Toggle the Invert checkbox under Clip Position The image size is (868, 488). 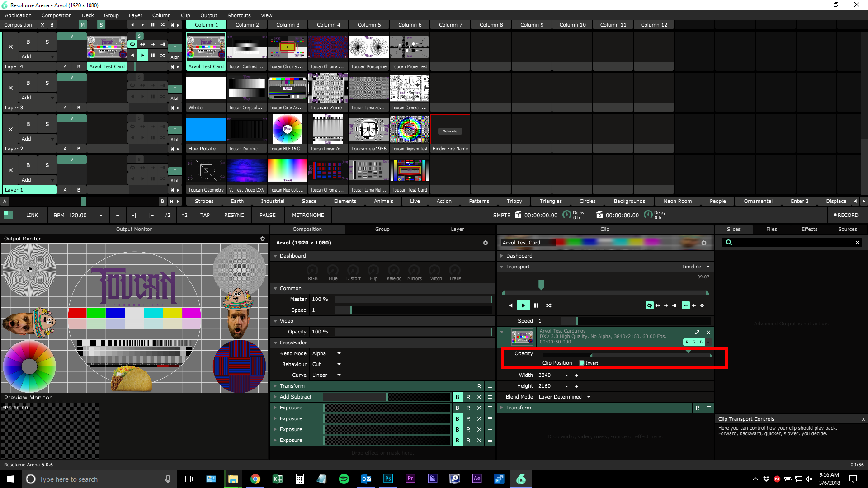[581, 363]
